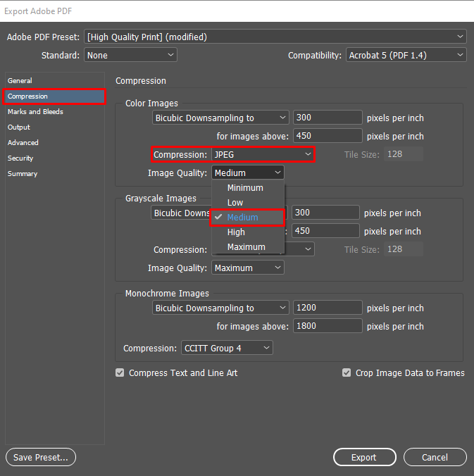The image size is (474, 476).
Task: Select the Compression category
Action: (54, 96)
